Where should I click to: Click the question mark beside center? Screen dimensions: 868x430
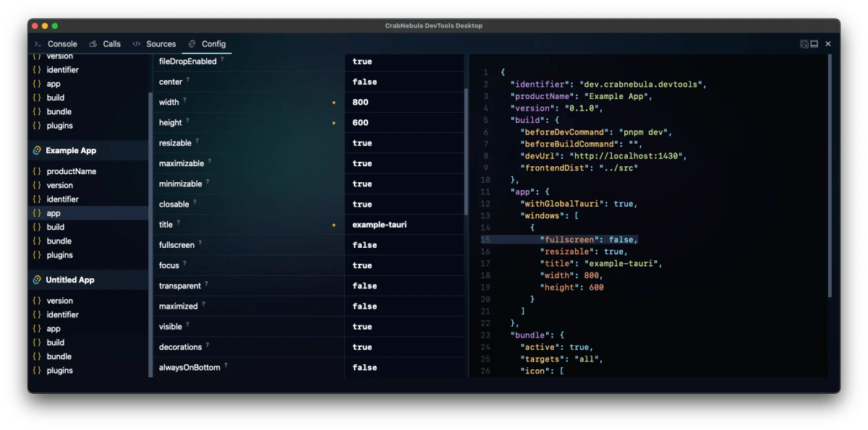[188, 80]
